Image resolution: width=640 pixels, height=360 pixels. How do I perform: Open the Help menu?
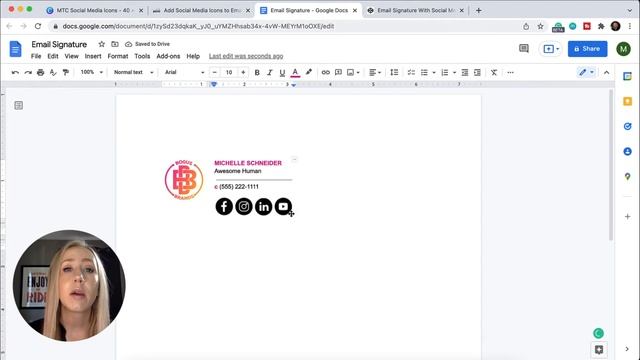coord(193,56)
